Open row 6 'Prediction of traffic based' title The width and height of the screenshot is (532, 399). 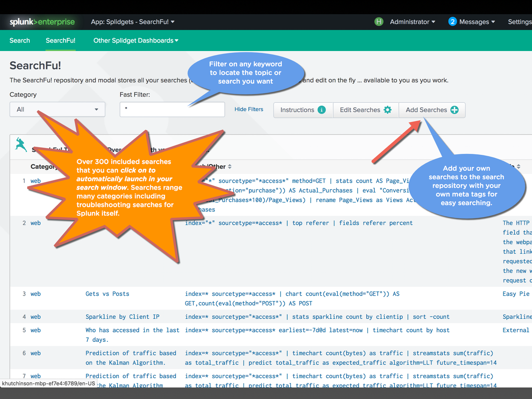[x=131, y=358]
